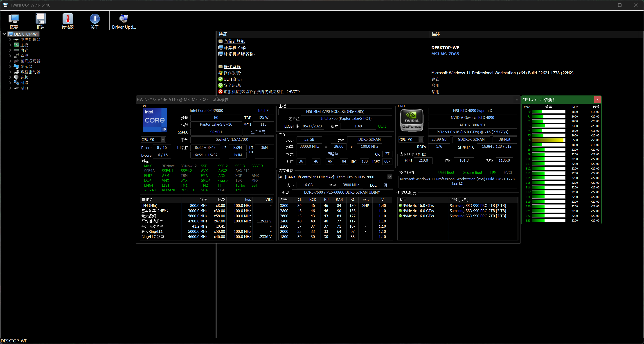The image size is (644, 344).
Task: Select the 磁盘驱动器 tree item
Action: pos(30,72)
